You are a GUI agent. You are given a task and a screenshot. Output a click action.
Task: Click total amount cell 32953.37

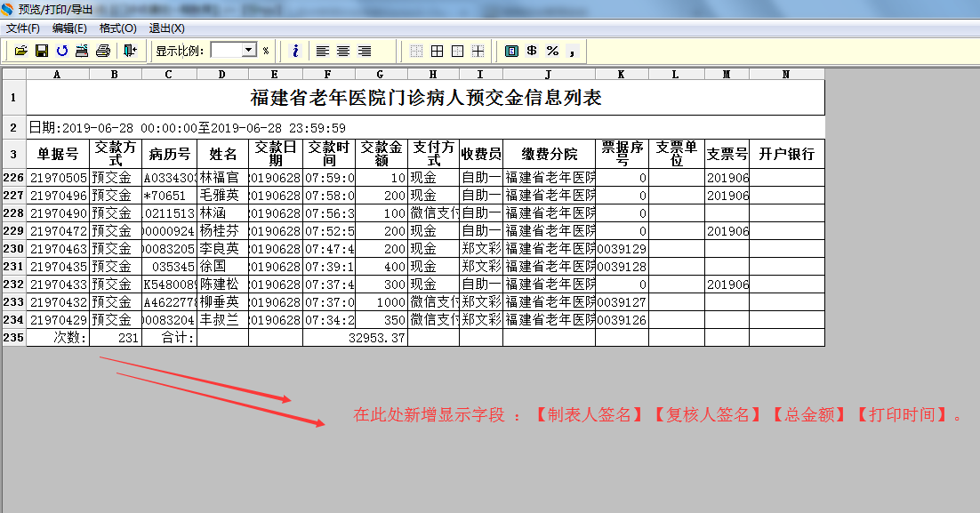(355, 338)
